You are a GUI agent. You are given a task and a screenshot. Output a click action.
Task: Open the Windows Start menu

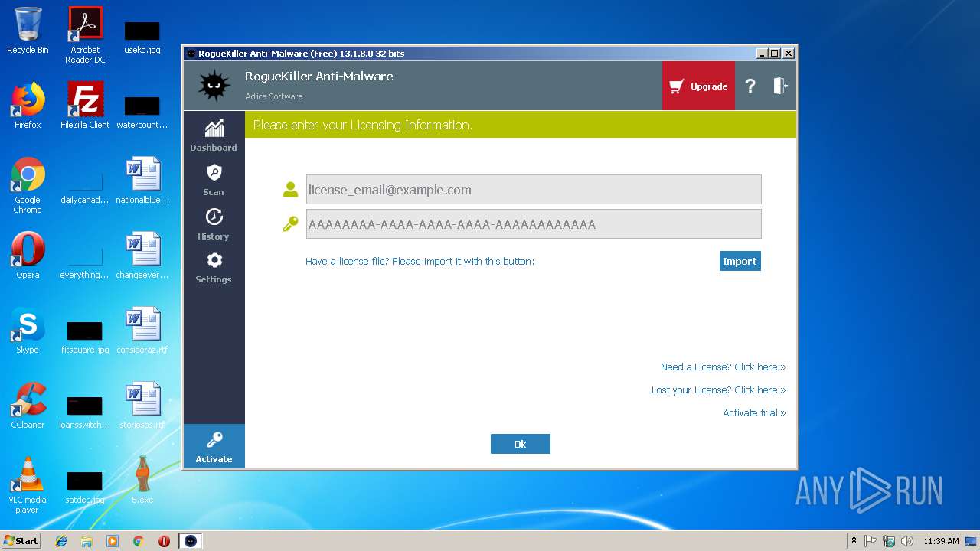pyautogui.click(x=21, y=541)
